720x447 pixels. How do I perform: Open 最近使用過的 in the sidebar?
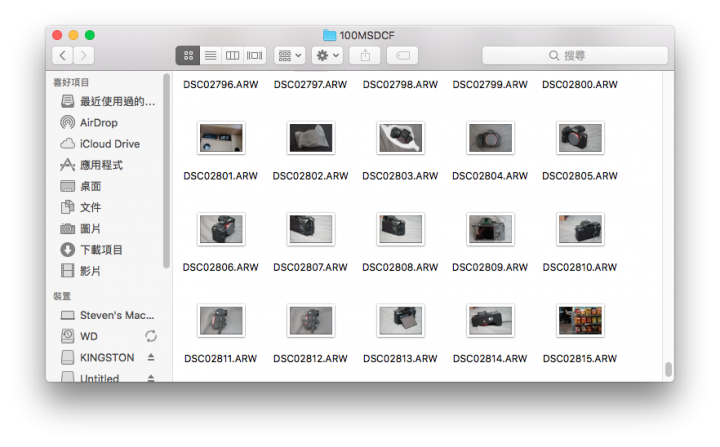[x=108, y=101]
